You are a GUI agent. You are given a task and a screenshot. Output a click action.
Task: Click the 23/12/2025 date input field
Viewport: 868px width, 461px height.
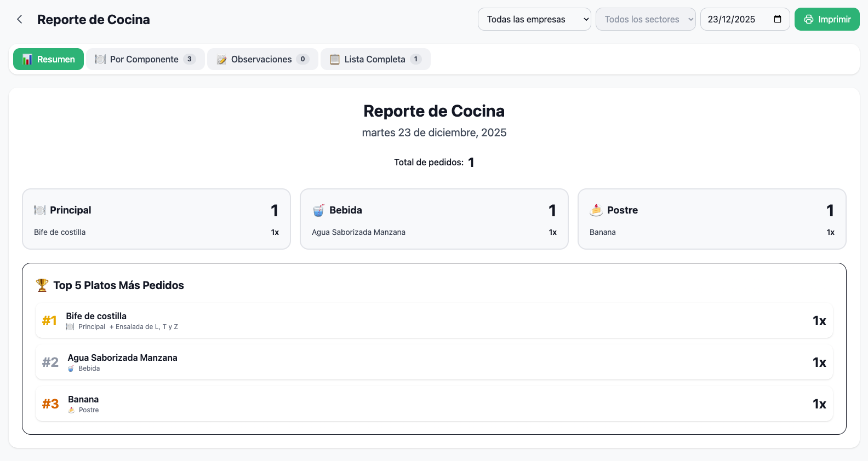coord(745,19)
